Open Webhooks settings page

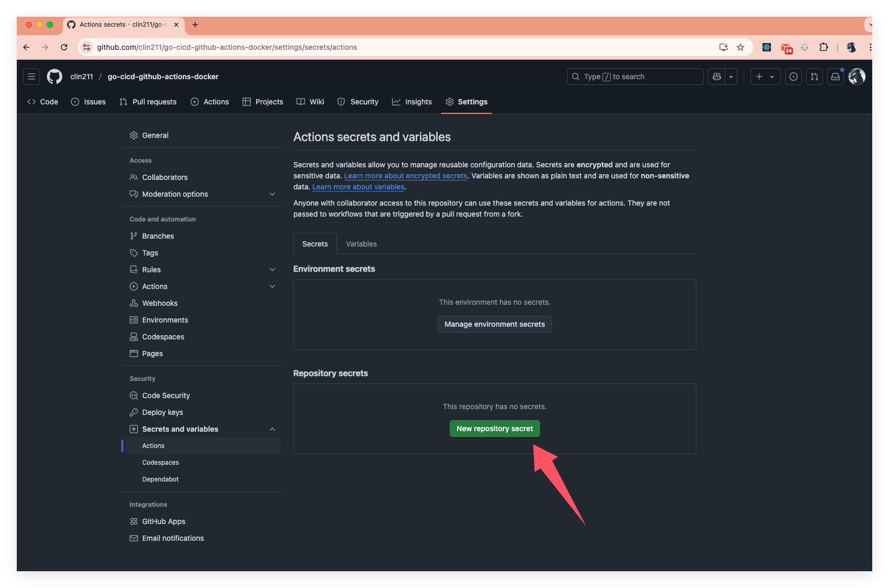click(x=203, y=303)
